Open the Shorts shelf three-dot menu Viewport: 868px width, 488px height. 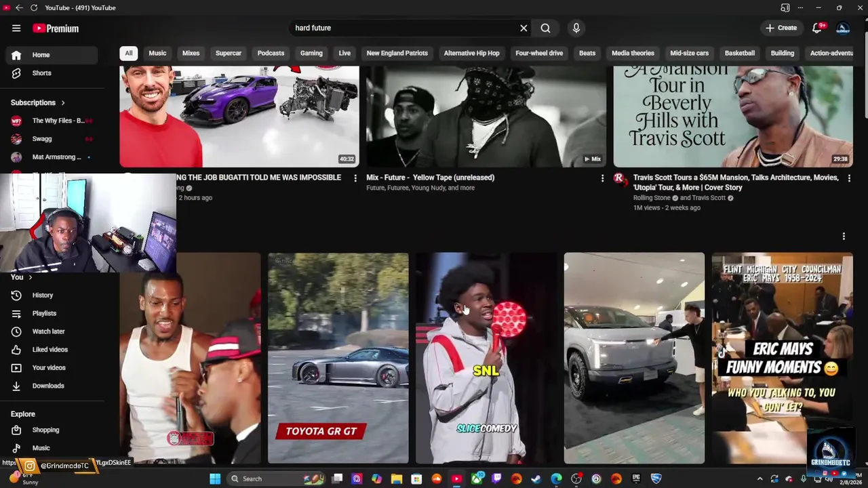[844, 236]
